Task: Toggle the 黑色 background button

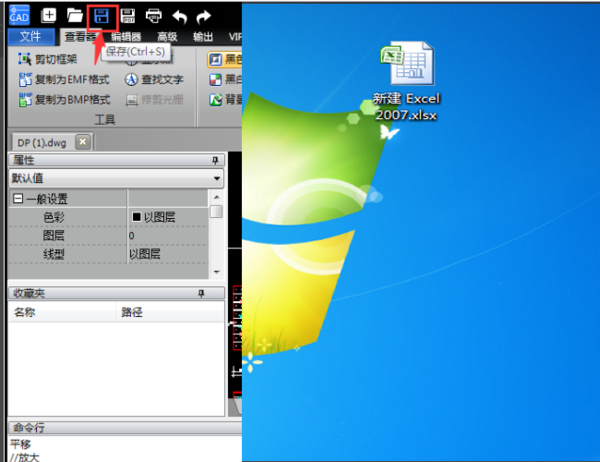Action: coord(225,59)
